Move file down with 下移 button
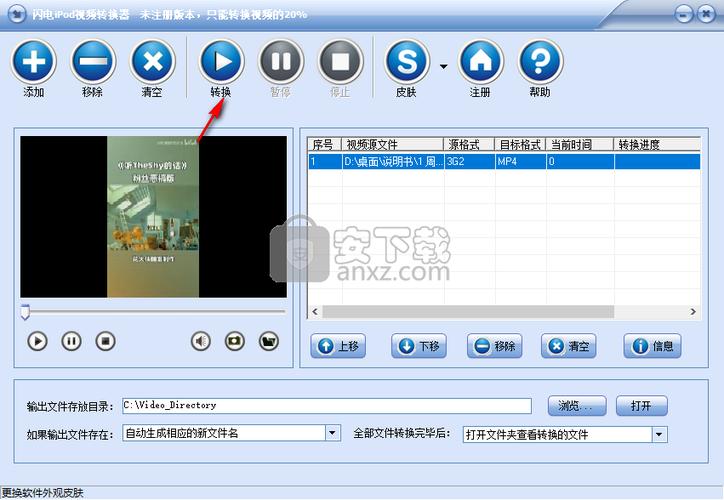 (x=419, y=346)
